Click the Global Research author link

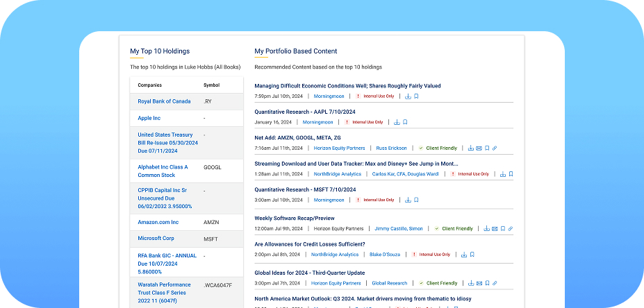[x=389, y=284]
